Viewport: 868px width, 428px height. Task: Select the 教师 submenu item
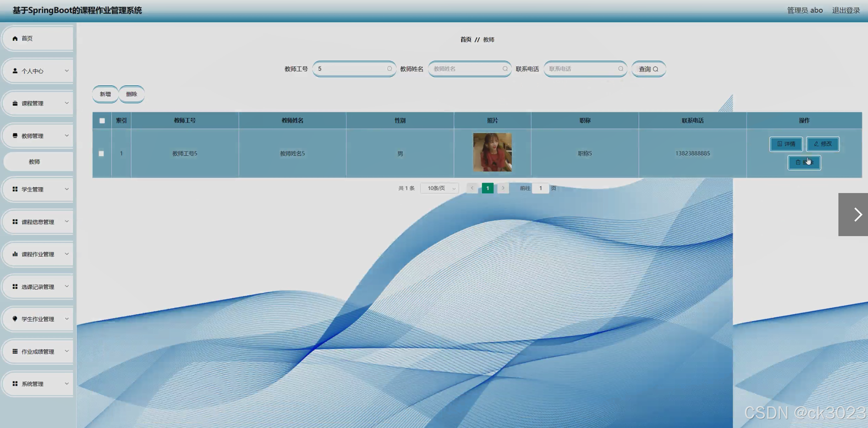tap(35, 162)
